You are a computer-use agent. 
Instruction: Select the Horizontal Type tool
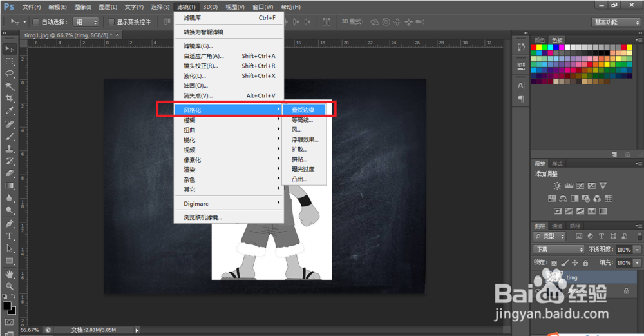9,236
